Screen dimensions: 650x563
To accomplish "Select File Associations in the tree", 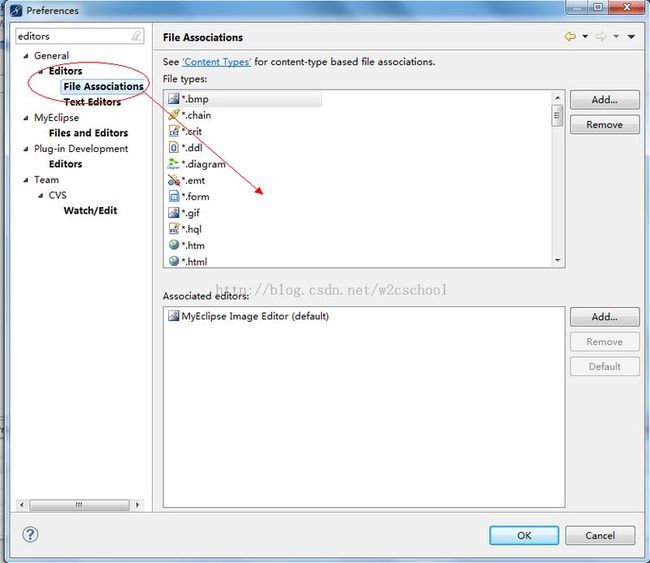I will point(103,86).
